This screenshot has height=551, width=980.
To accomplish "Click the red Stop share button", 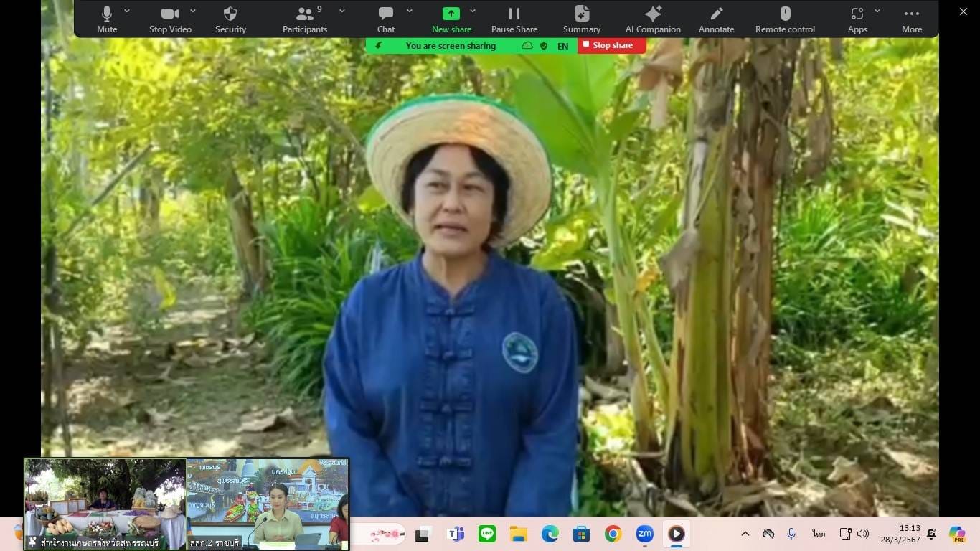I will [x=612, y=45].
